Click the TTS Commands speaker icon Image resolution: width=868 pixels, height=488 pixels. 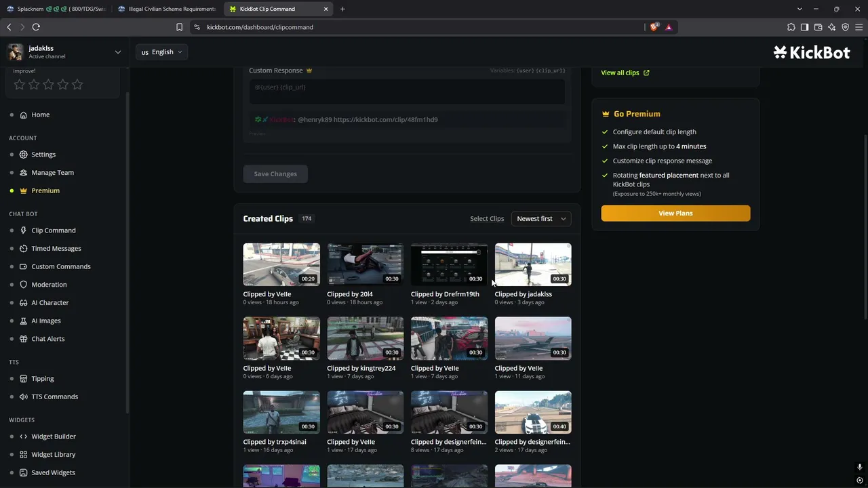[24, 396]
